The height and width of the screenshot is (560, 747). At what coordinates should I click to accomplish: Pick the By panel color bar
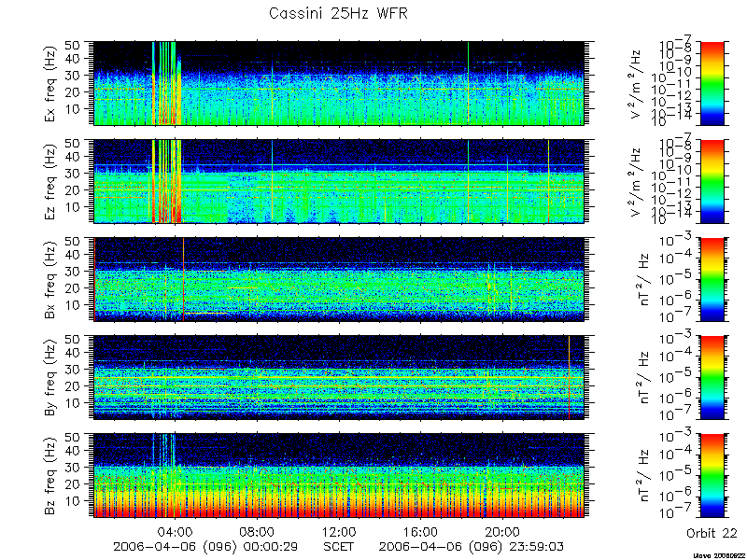712,378
